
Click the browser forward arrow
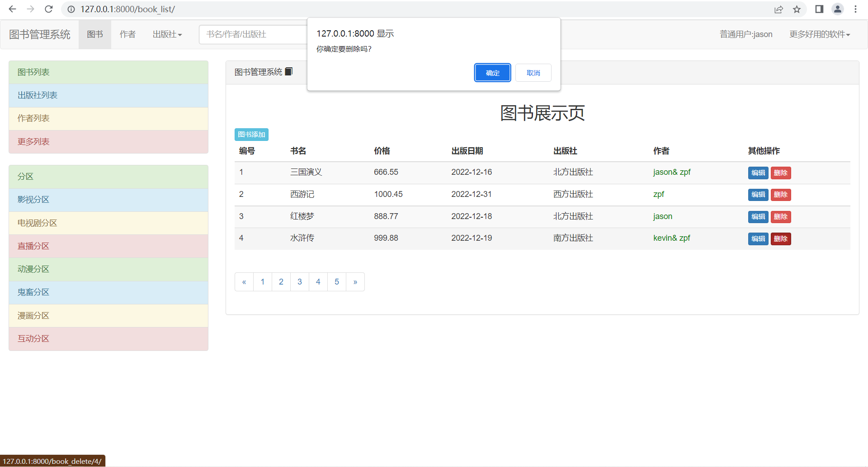30,9
